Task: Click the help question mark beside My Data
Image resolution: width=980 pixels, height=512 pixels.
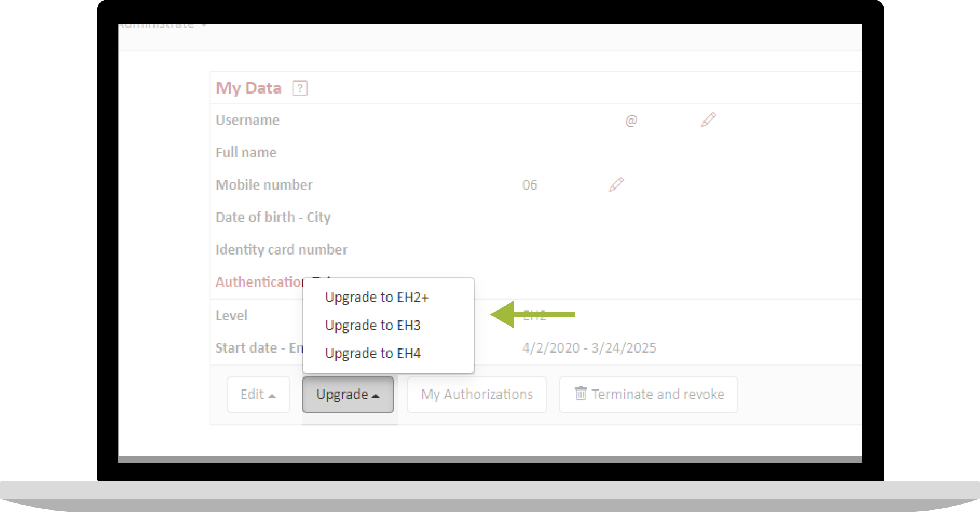Action: 300,88
